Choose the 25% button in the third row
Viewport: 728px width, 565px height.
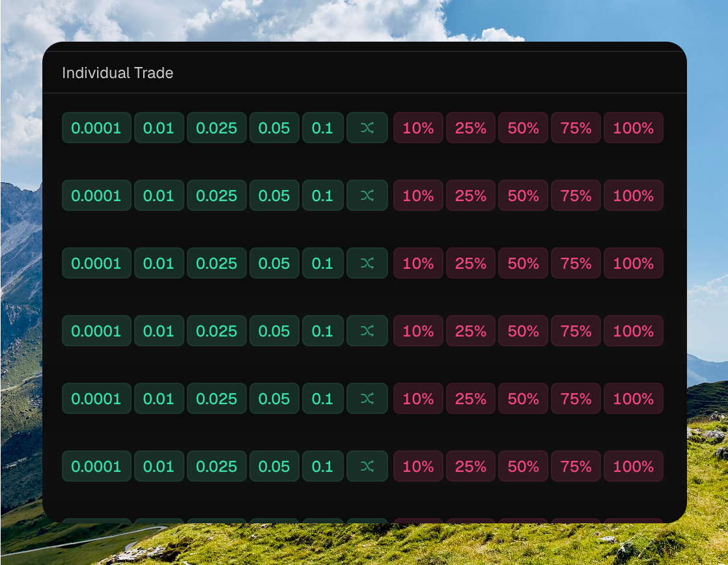click(x=471, y=263)
